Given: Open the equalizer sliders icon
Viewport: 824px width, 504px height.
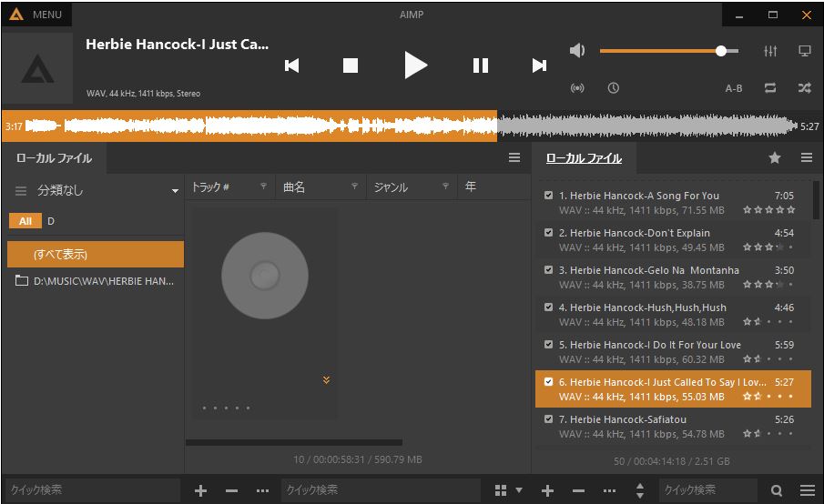Looking at the screenshot, I should (x=770, y=51).
